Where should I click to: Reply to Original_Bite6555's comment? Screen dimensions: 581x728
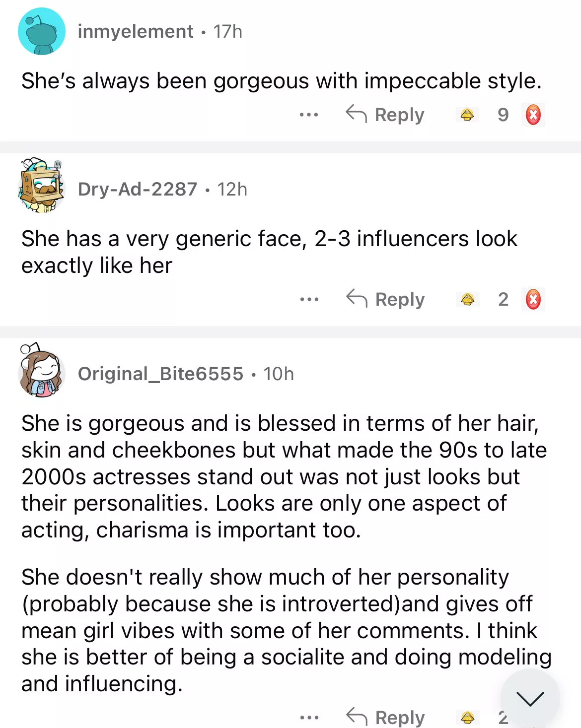386,717
